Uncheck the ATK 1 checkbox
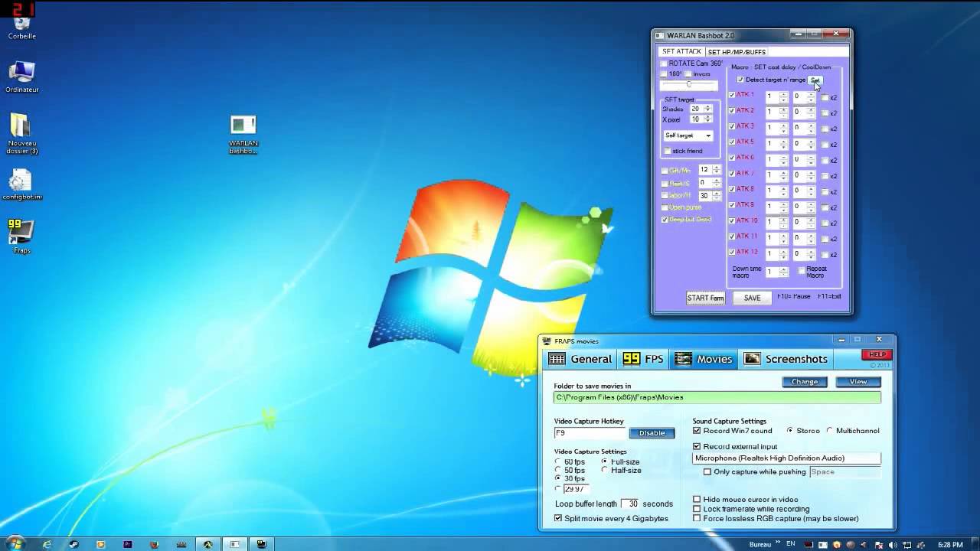 [x=732, y=95]
